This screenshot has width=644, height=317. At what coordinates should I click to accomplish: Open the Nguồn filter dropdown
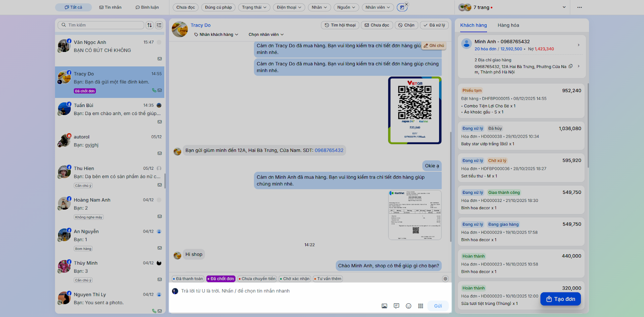point(346,7)
